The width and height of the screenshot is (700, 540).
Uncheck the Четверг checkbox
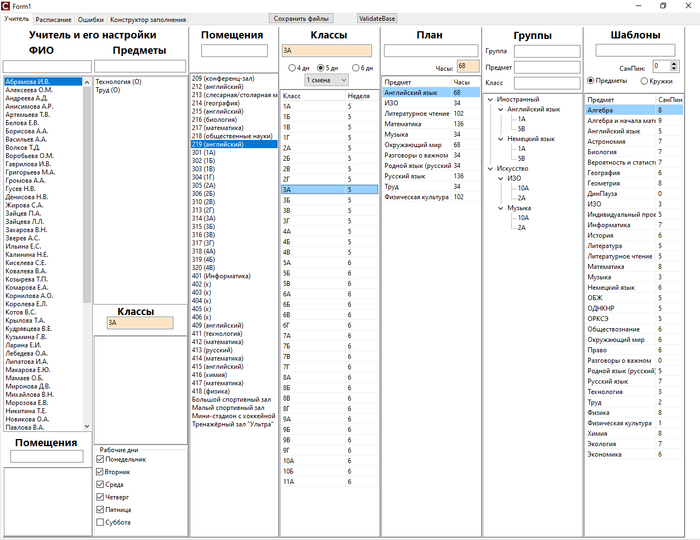pos(100,497)
